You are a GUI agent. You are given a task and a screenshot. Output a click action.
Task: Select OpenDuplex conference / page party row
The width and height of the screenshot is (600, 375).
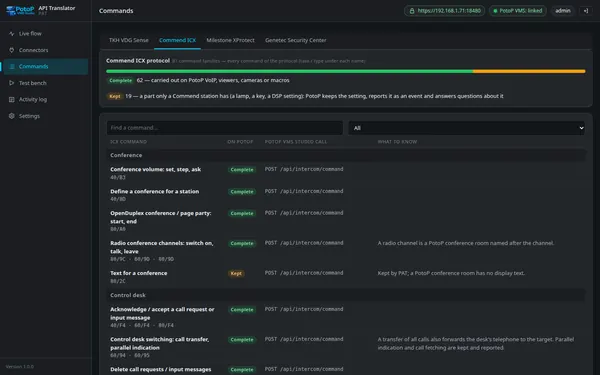coord(346,221)
